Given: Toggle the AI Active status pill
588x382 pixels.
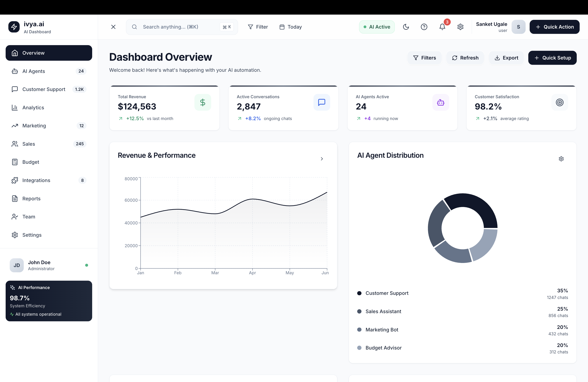Looking at the screenshot, I should point(376,27).
